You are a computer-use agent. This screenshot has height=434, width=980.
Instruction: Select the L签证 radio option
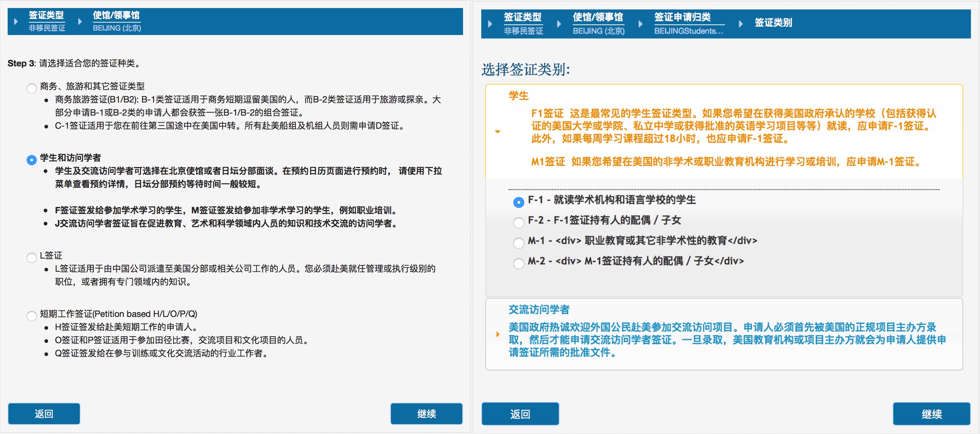(x=32, y=258)
